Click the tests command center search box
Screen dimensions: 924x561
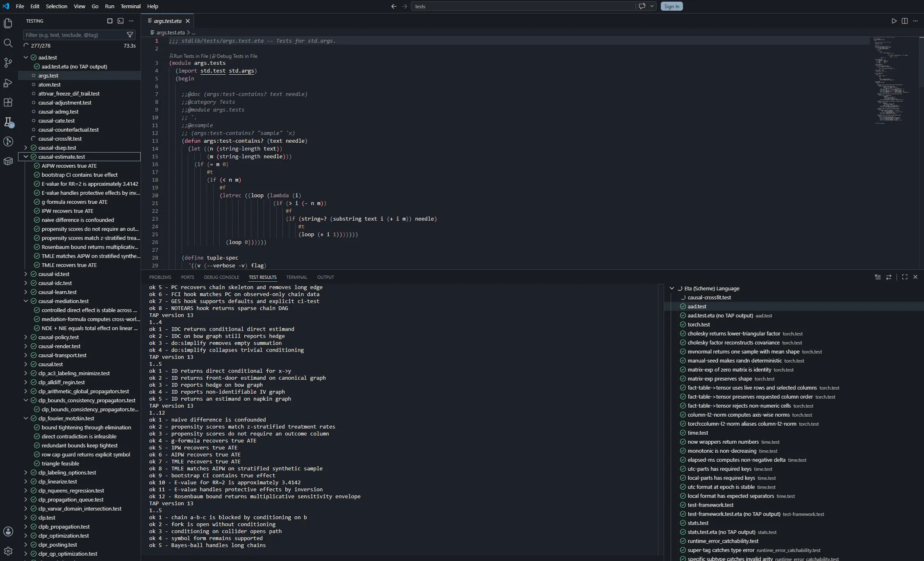tap(523, 6)
